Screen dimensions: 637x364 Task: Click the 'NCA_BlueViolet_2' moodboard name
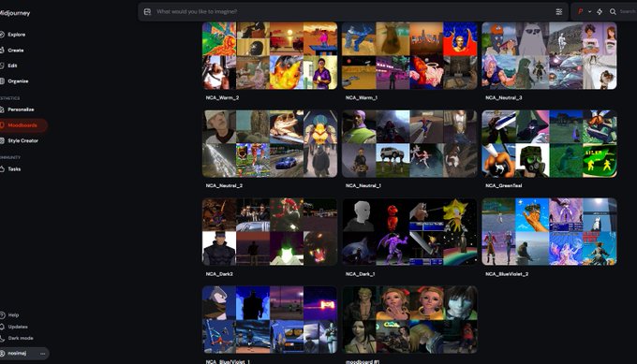(x=507, y=274)
